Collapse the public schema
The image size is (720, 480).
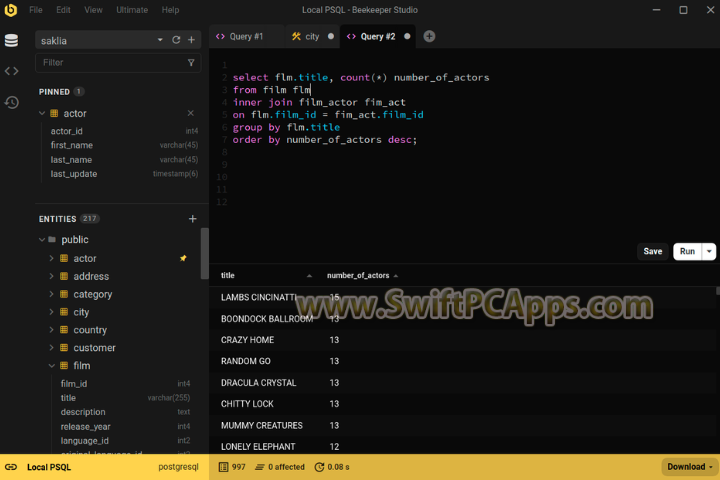tap(42, 239)
